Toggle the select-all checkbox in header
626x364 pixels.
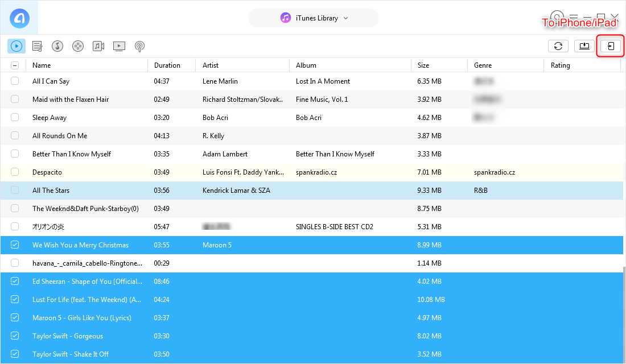tap(15, 65)
